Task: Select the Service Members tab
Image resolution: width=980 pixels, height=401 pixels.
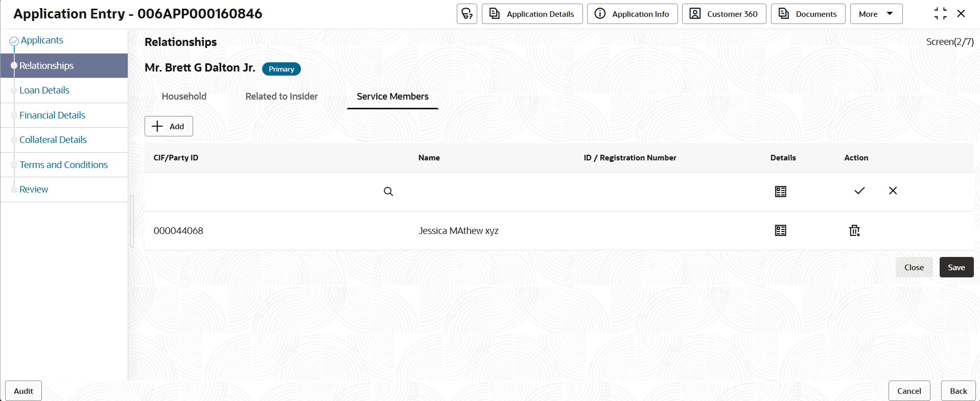Action: [392, 96]
